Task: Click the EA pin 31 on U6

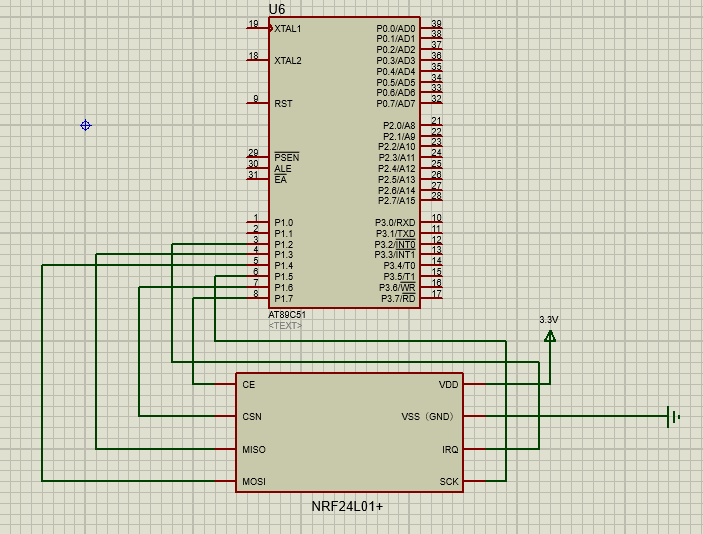Action: [257, 179]
